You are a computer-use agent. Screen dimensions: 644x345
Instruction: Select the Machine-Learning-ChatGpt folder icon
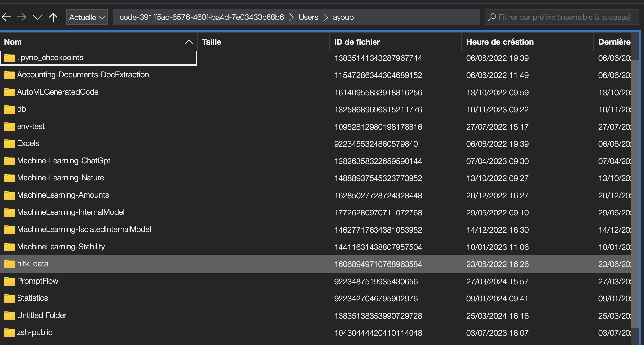[x=9, y=161]
